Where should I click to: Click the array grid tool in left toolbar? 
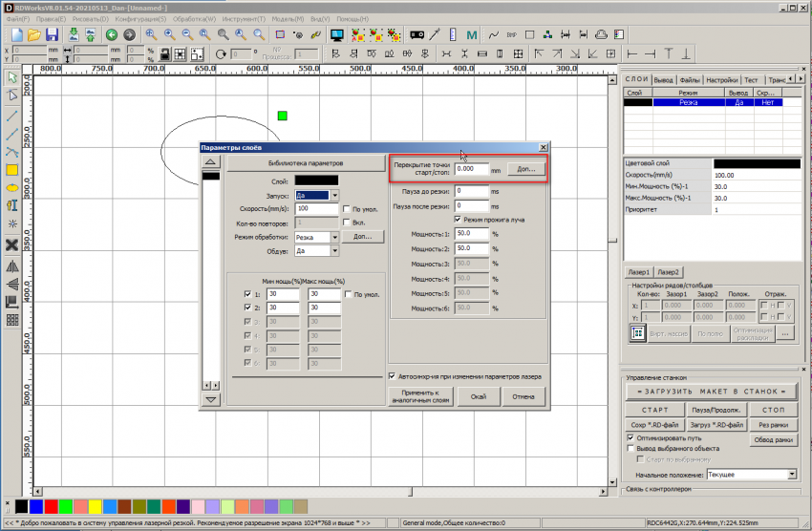pyautogui.click(x=12, y=320)
